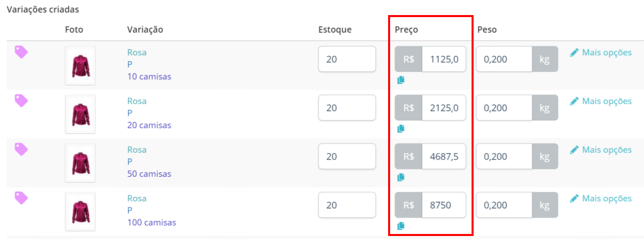Copy price 1125,0 to other variations
The width and height of the screenshot is (644, 239).
pos(401,80)
